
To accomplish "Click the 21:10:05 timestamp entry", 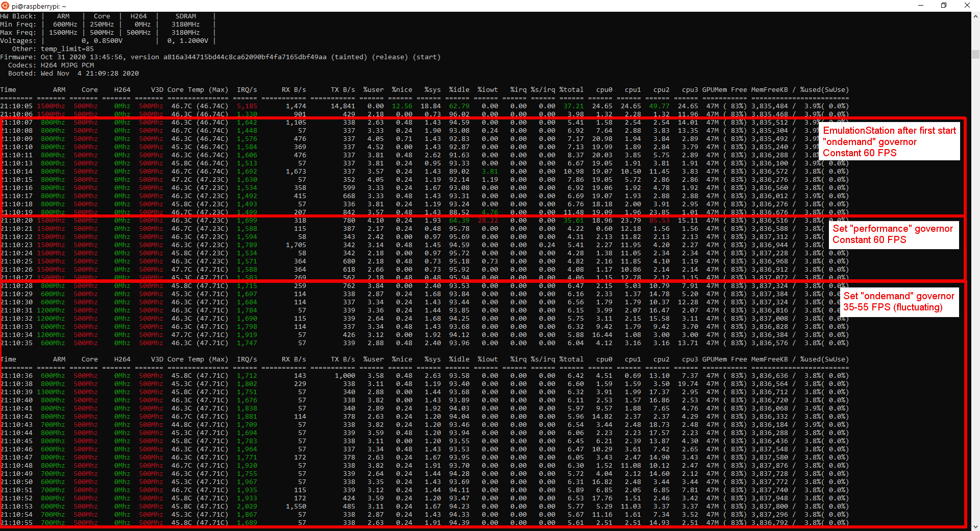I will (x=16, y=106).
